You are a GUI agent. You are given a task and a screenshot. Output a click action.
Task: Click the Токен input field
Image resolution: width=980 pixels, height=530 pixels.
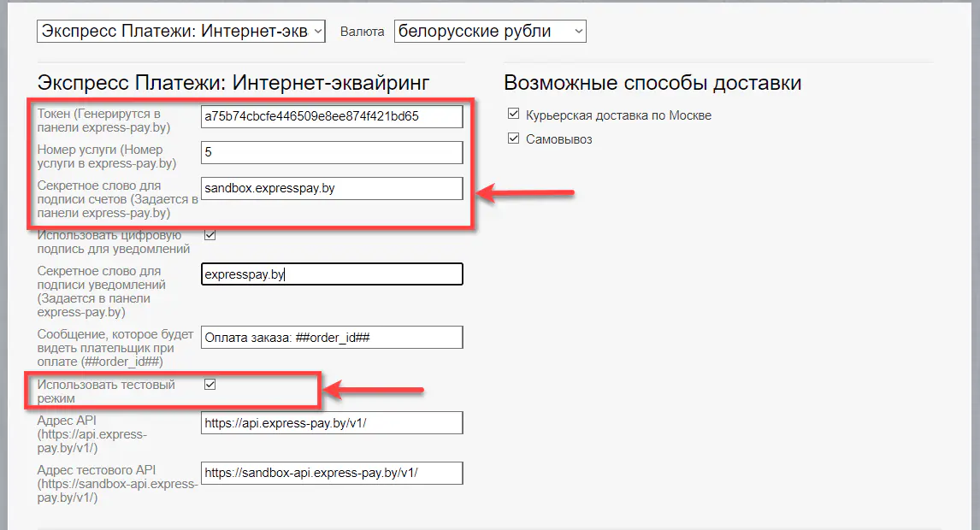(332, 115)
